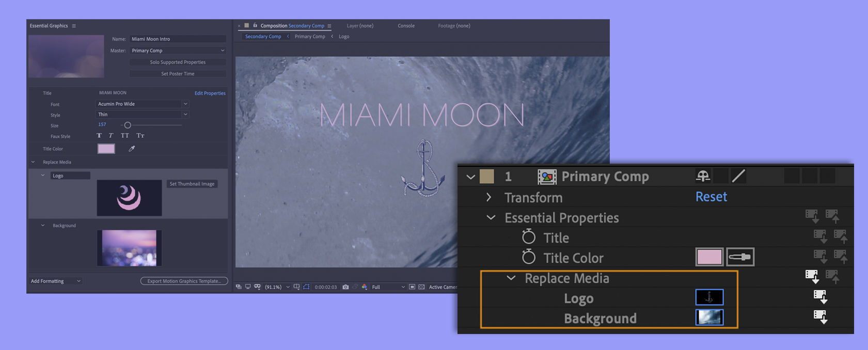Select the Primary Comp breadcrumb
The height and width of the screenshot is (350, 868).
coord(310,37)
